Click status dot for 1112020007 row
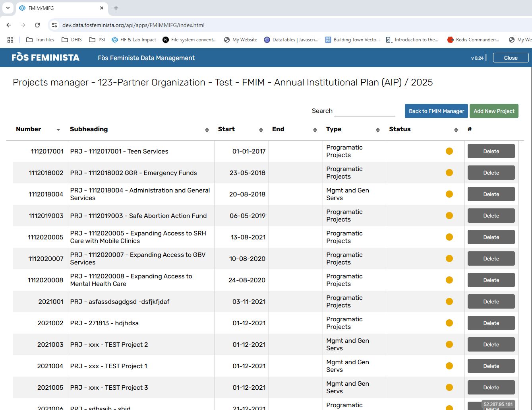The height and width of the screenshot is (410, 532). 449,258
